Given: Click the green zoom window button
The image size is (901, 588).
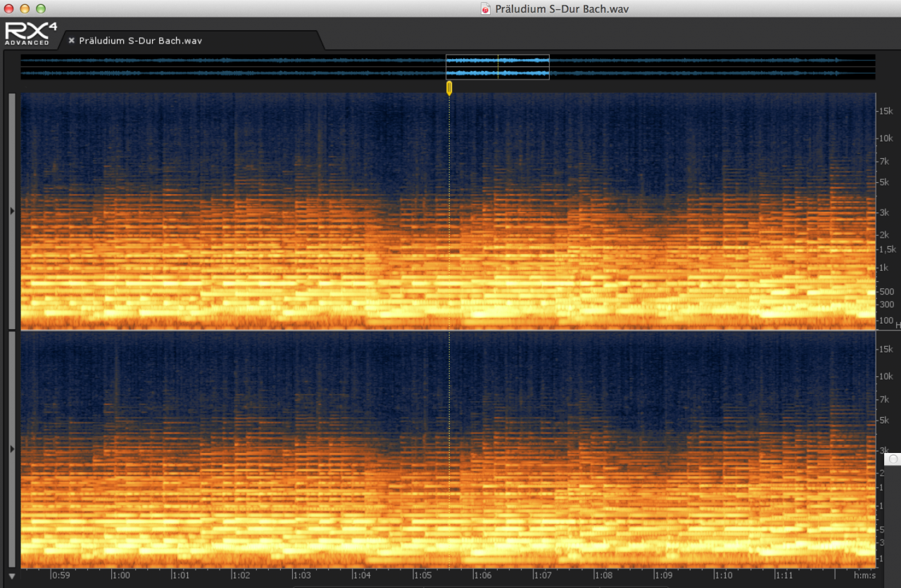Looking at the screenshot, I should click(x=40, y=8).
